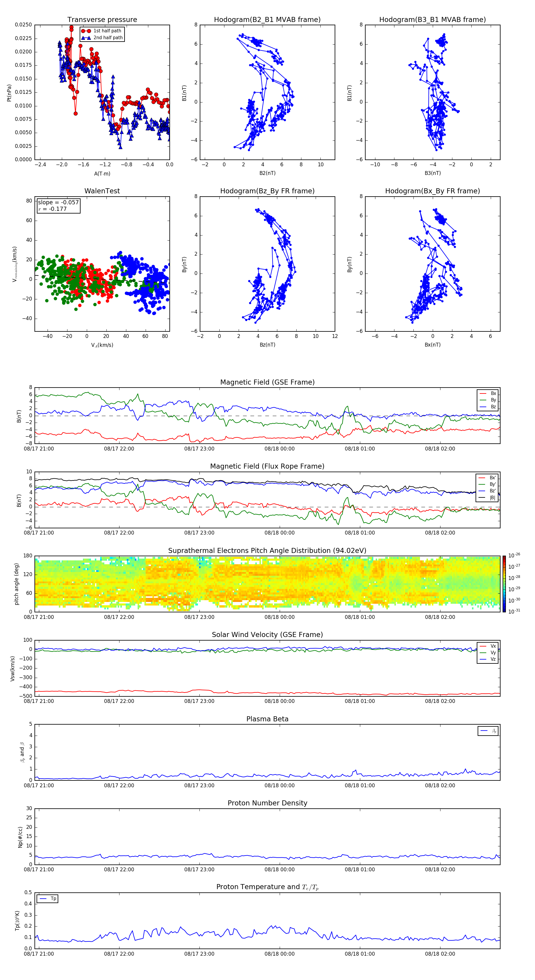Viewport: 535px width, 980px height.
Task: Click 'Suprathermal Electrons Pitch Angle Distribution' title
Action: tap(267, 551)
